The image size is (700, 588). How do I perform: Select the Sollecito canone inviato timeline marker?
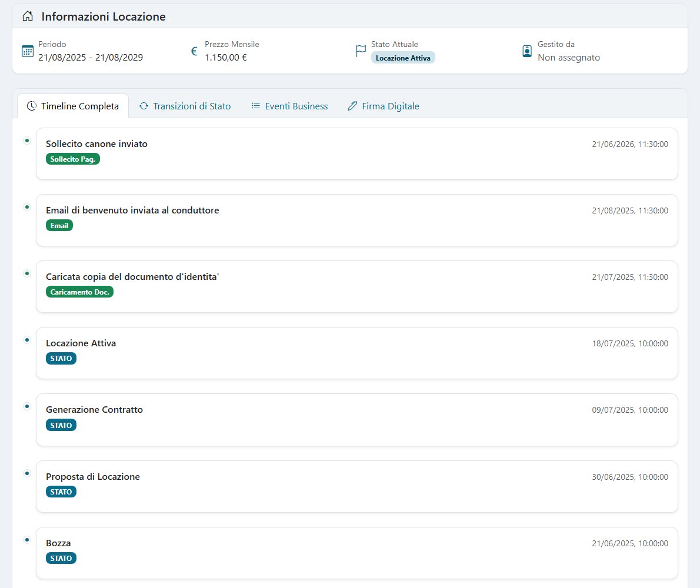(x=27, y=141)
